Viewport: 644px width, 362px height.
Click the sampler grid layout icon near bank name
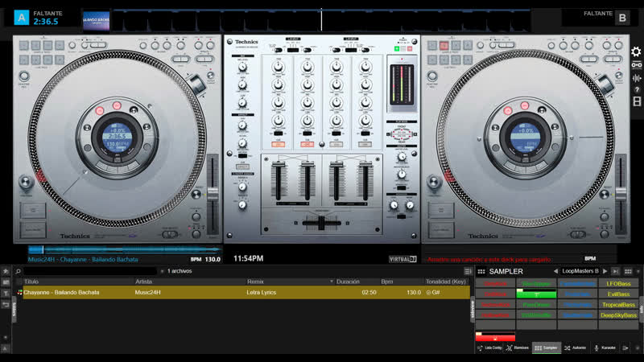tap(628, 271)
